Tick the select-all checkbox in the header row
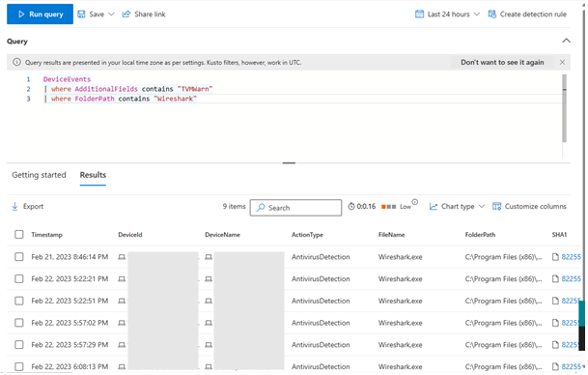Image resolution: width=588 pixels, height=375 pixels. tap(19, 235)
